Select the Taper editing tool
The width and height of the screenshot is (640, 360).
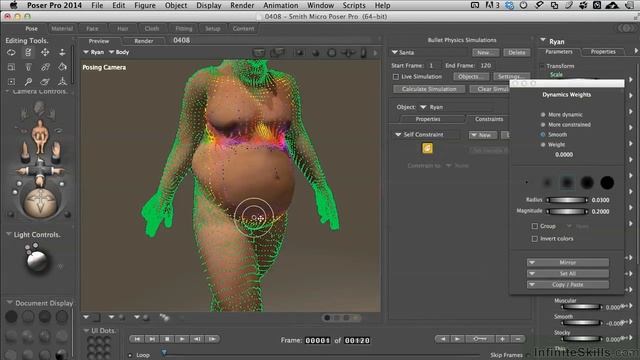tap(28, 67)
